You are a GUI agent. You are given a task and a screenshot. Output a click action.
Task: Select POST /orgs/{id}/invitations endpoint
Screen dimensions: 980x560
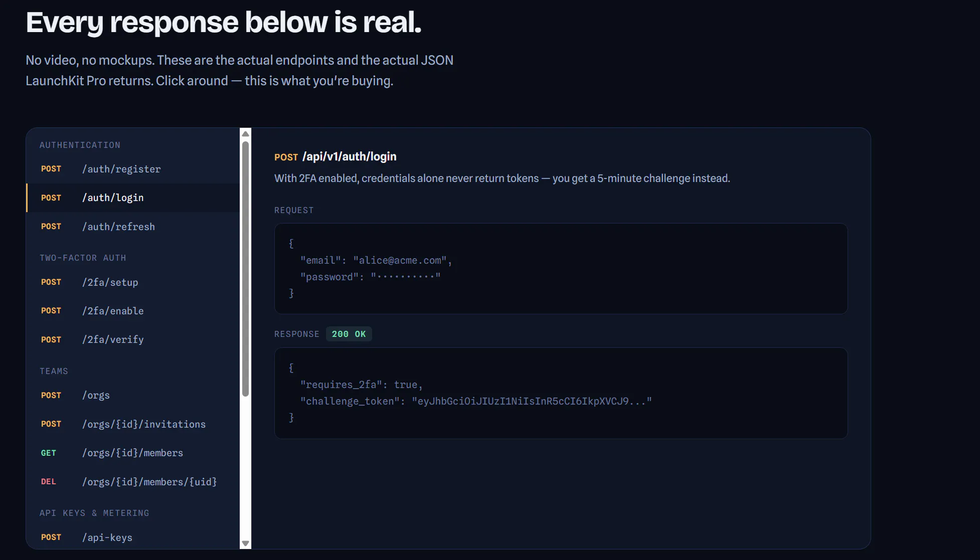[133, 424]
